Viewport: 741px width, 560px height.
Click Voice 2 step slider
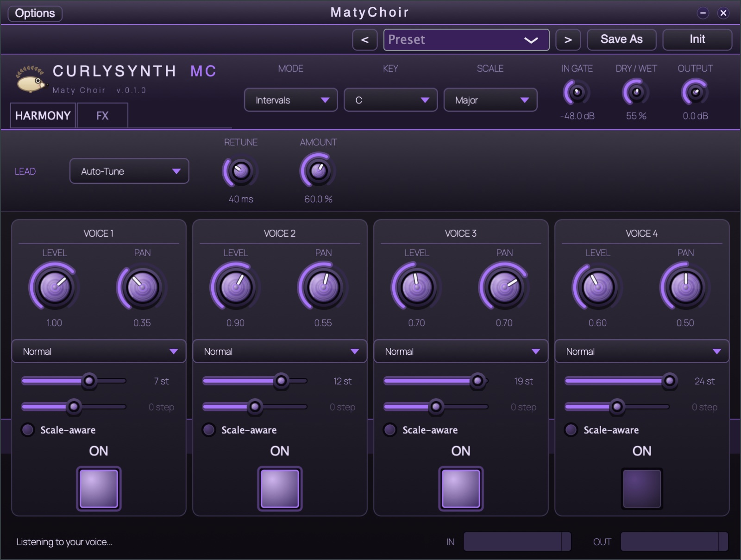point(255,407)
